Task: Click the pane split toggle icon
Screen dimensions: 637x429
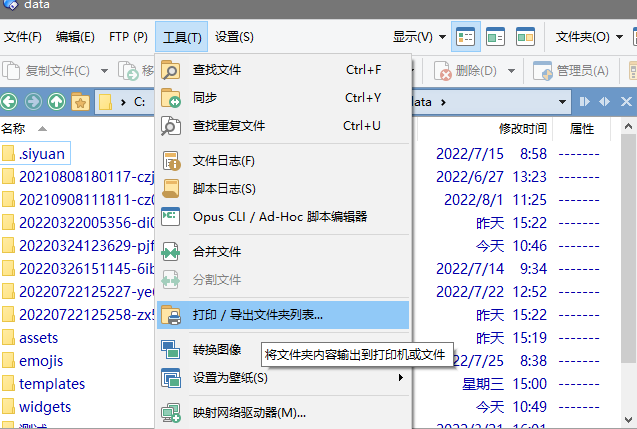Action: pos(585,102)
